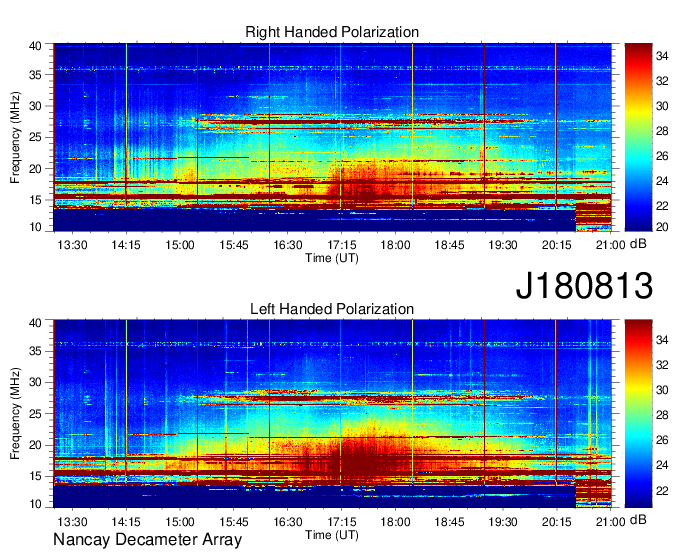The width and height of the screenshot is (680, 552).
Task: Click "18:00" time tick under Right Handed plot
Action: (x=395, y=245)
